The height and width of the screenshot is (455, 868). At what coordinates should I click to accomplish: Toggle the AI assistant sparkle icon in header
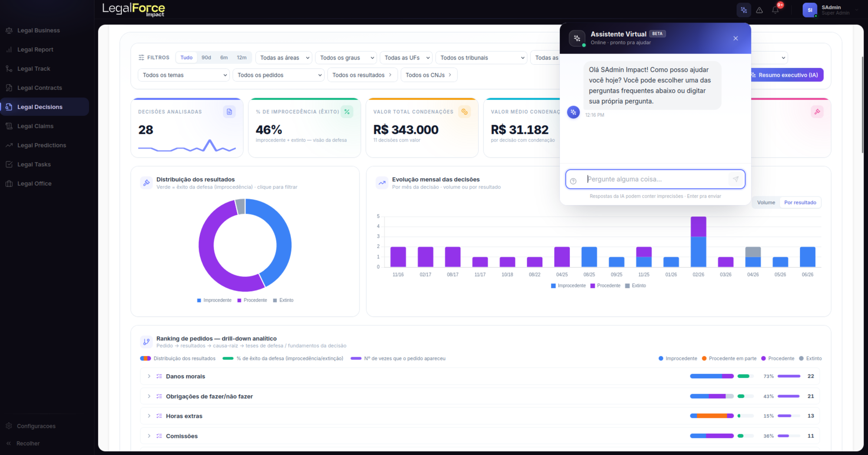[x=744, y=10]
